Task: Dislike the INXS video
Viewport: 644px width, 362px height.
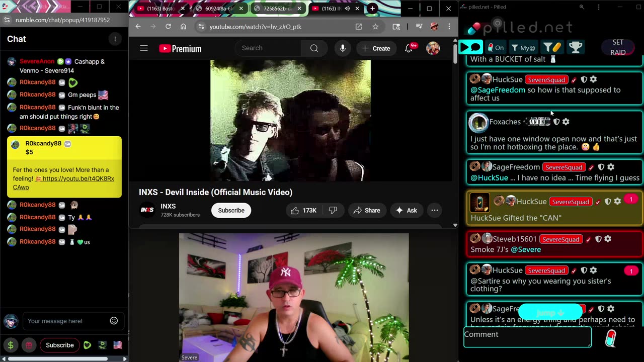Action: 333,210
